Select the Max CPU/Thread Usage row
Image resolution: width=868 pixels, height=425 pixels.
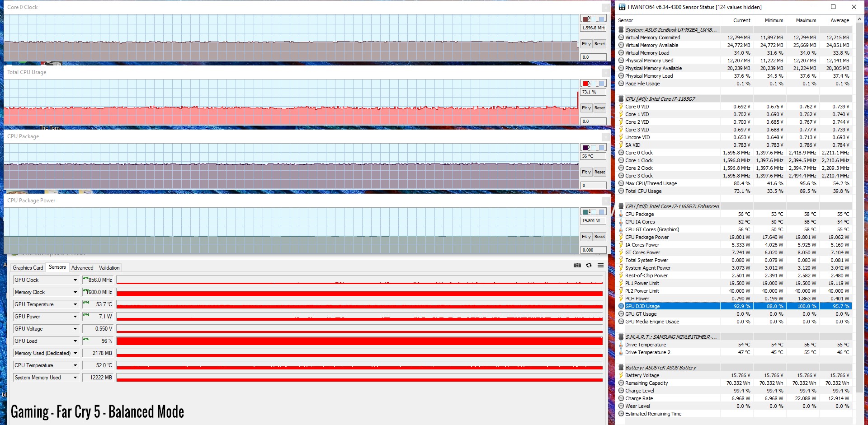coord(734,183)
